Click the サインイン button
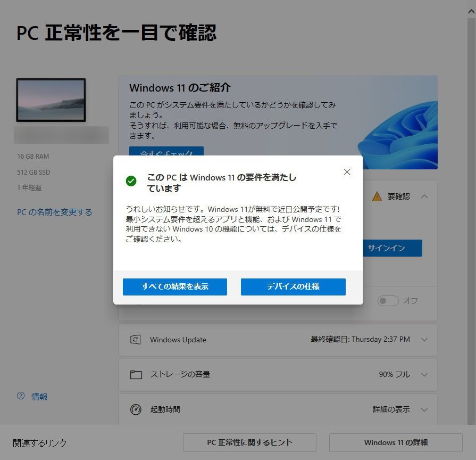Image resolution: width=476 pixels, height=460 pixels. coord(392,248)
